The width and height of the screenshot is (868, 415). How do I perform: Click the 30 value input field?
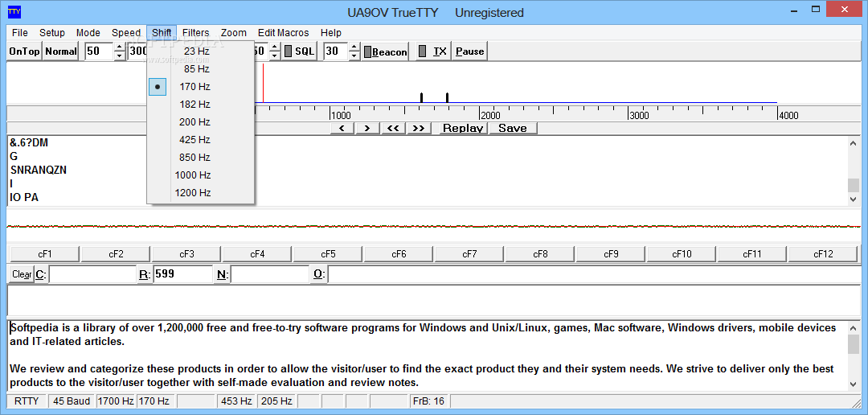336,51
